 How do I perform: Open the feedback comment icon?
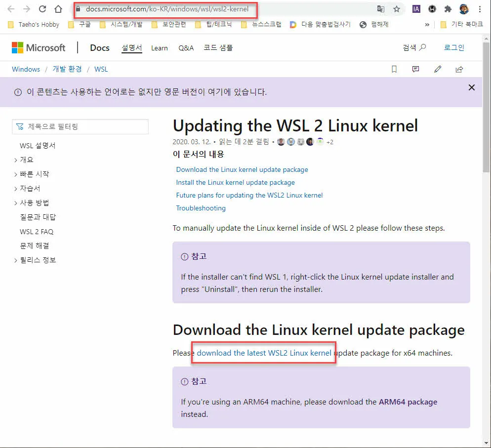point(415,69)
